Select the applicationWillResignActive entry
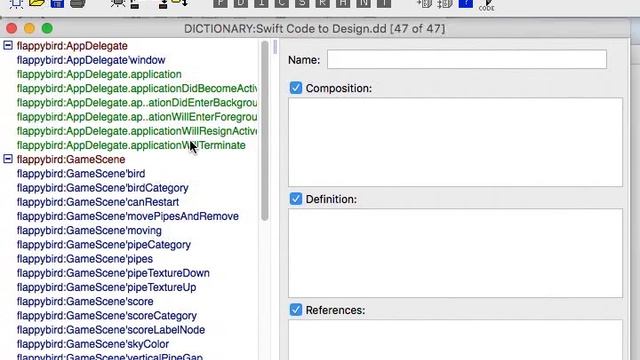The height and width of the screenshot is (360, 640). click(x=137, y=131)
